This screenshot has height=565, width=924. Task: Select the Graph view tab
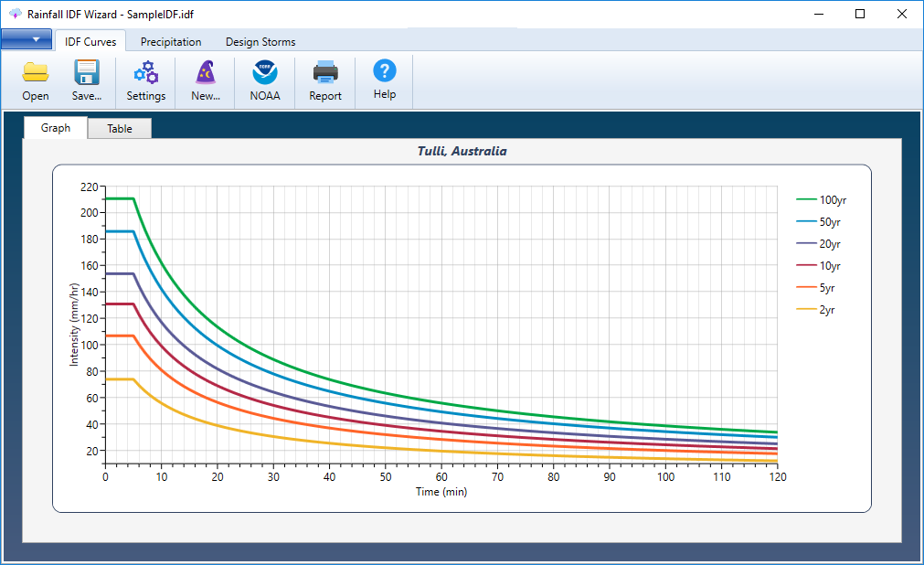pos(56,127)
